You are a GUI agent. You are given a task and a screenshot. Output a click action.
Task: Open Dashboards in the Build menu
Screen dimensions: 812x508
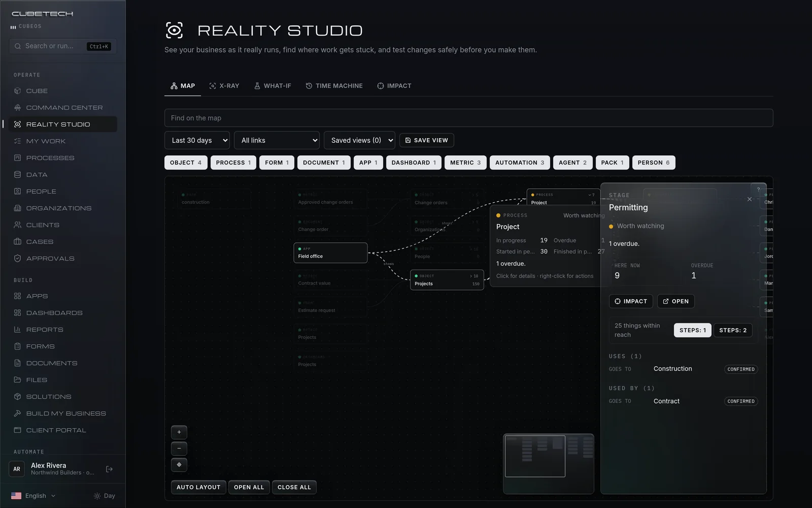(63, 313)
